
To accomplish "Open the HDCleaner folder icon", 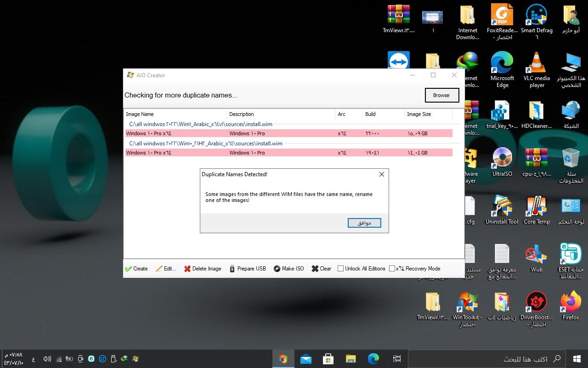I will pos(537,114).
